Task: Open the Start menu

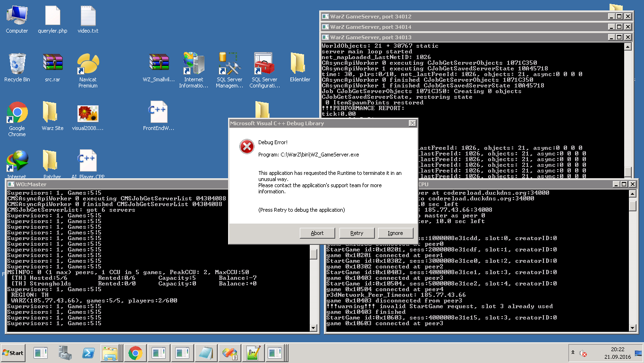Action: tap(13, 353)
